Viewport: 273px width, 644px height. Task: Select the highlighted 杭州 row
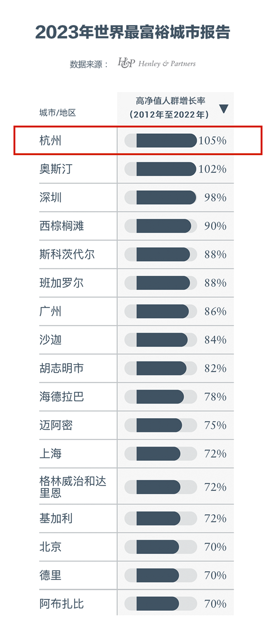click(x=137, y=141)
